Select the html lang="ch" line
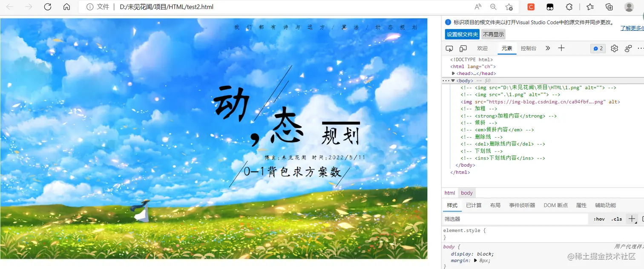The height and width of the screenshot is (269, 644). [473, 67]
